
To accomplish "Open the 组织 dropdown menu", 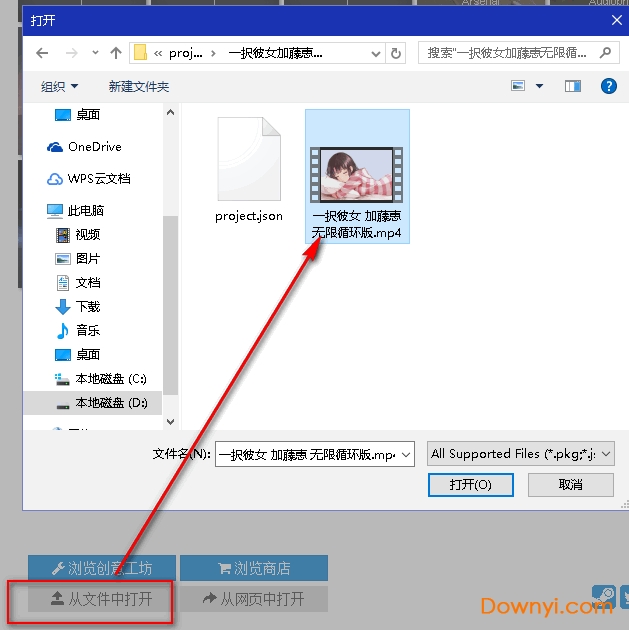I will point(59,87).
